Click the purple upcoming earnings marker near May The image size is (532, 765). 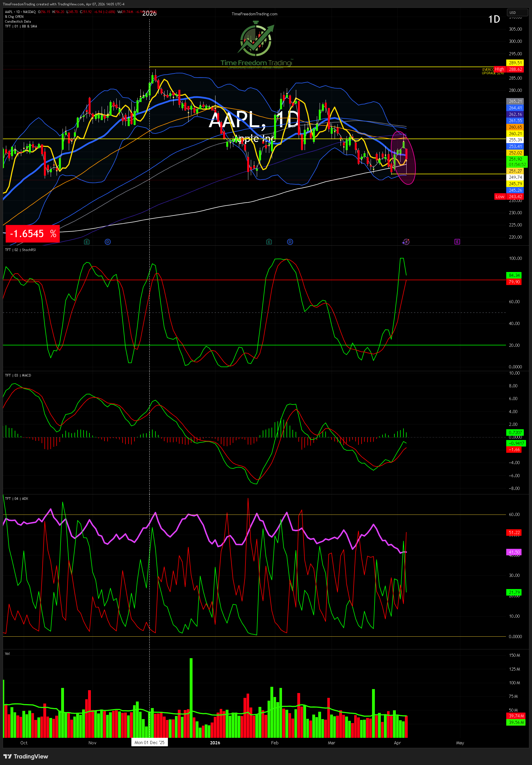(x=457, y=242)
